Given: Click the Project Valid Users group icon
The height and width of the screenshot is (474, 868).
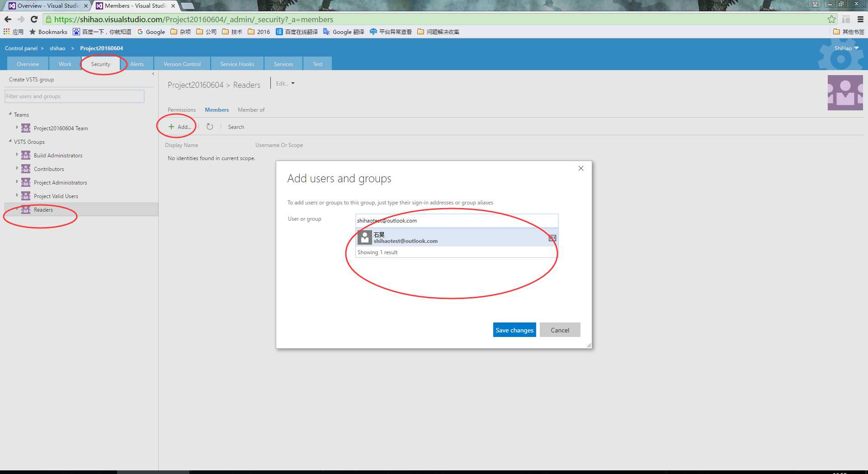Looking at the screenshot, I should [26, 196].
